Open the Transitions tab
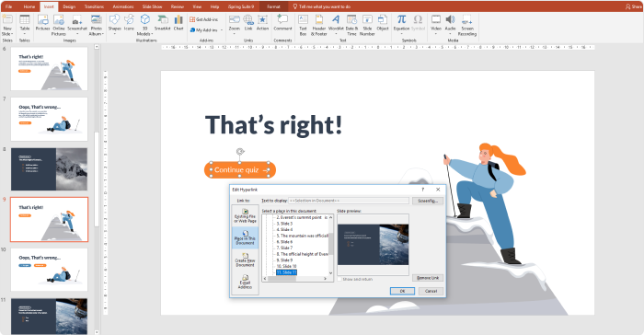Viewport: 644px width, 335px height. 94,6
